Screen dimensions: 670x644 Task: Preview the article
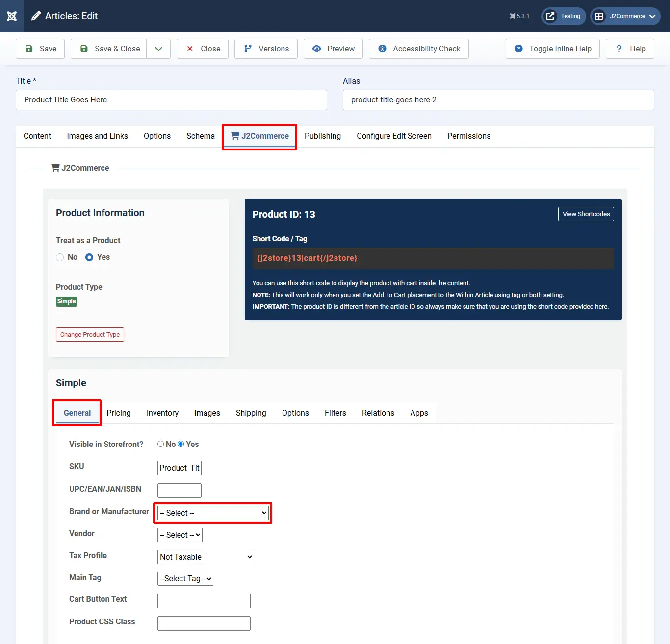[333, 49]
